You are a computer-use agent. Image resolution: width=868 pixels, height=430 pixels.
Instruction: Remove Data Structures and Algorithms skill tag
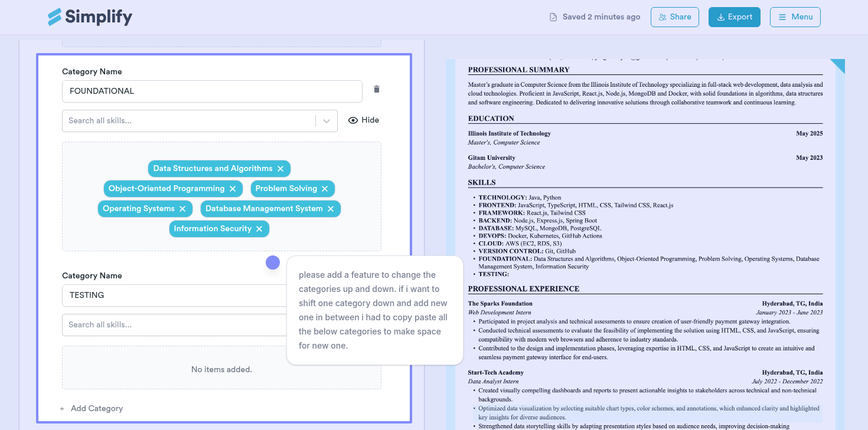click(280, 169)
